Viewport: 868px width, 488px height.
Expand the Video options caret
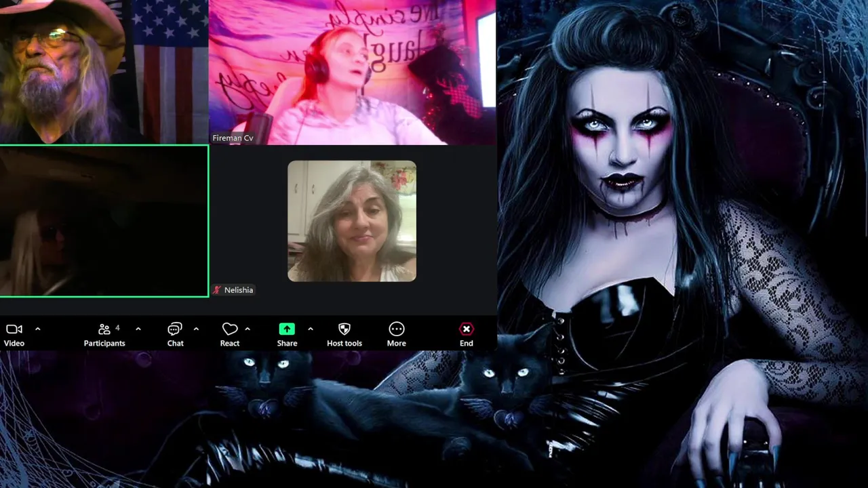37,329
